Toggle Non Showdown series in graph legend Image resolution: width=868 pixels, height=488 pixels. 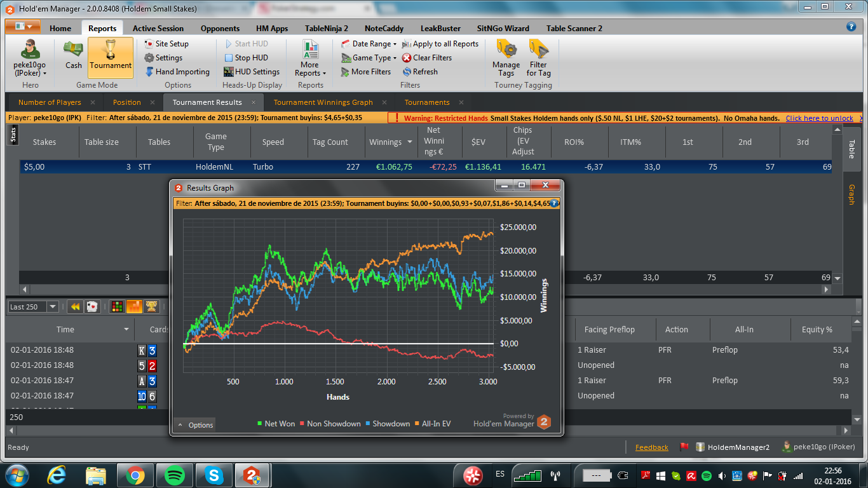[330, 424]
